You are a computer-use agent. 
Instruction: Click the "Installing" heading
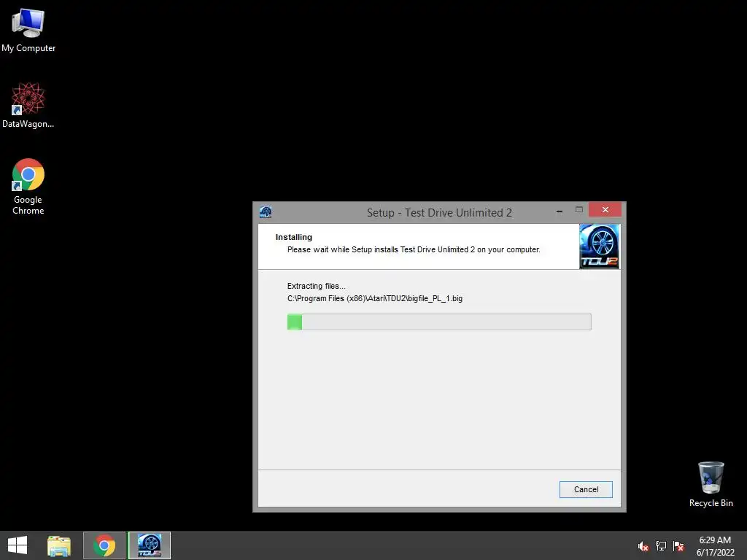pyautogui.click(x=294, y=237)
